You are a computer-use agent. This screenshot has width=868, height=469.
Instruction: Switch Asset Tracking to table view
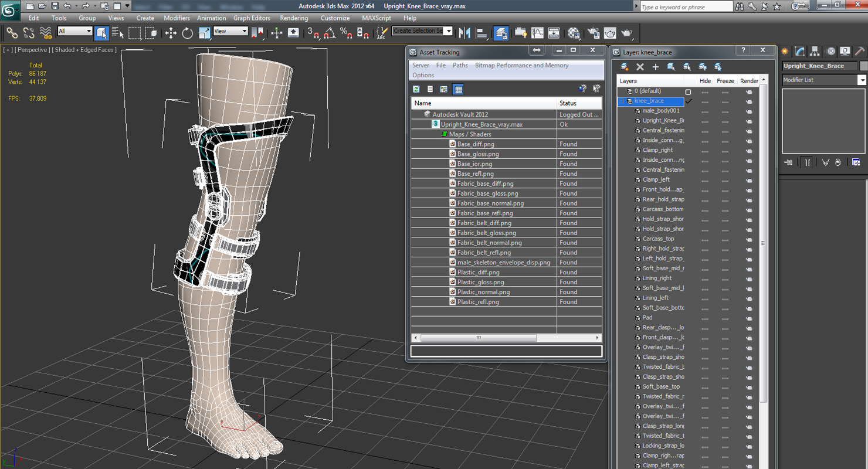[x=459, y=89]
